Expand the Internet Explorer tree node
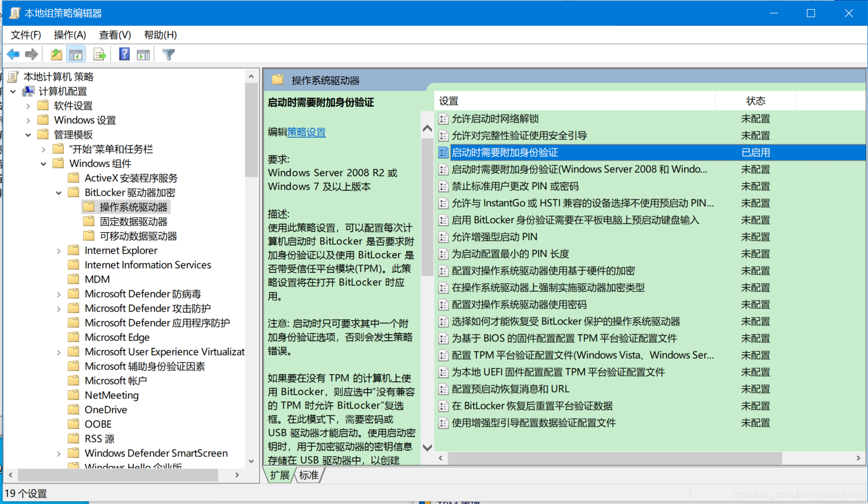The width and height of the screenshot is (868, 504). click(59, 251)
